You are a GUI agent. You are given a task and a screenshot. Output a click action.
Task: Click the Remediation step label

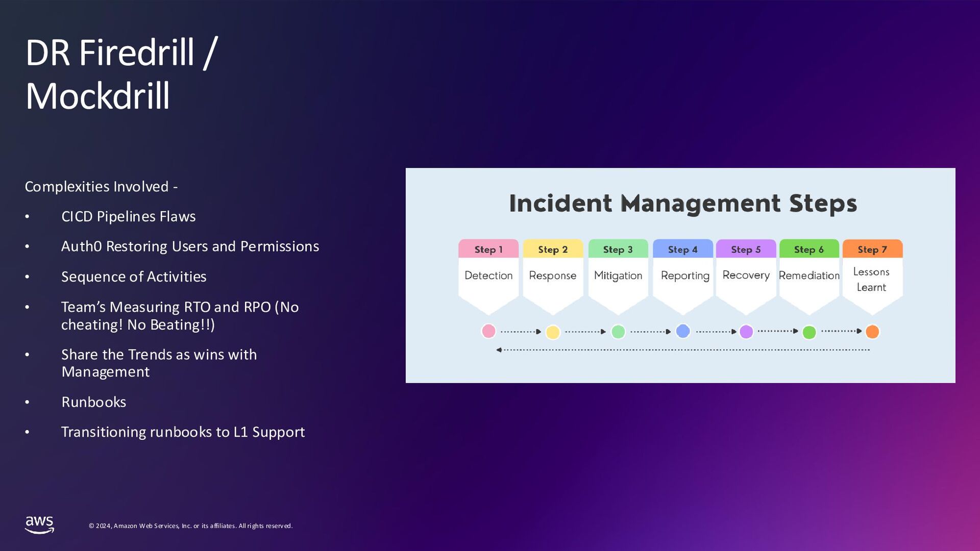point(809,275)
